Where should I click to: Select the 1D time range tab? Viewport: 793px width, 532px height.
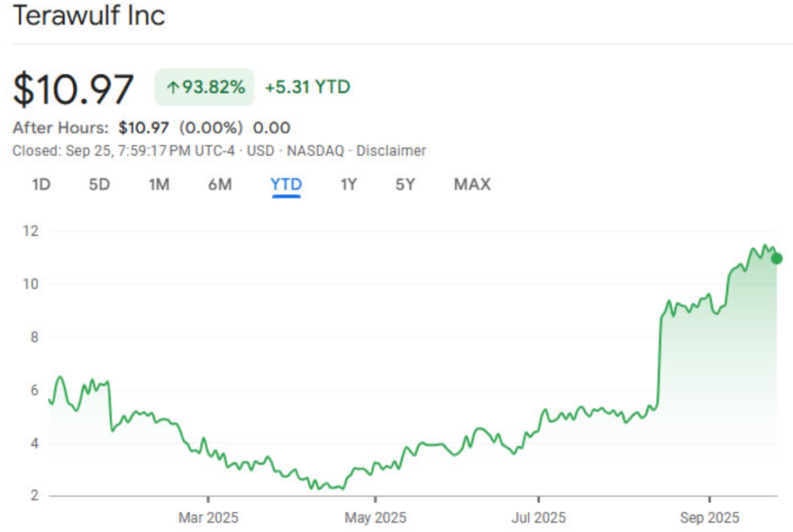42,184
